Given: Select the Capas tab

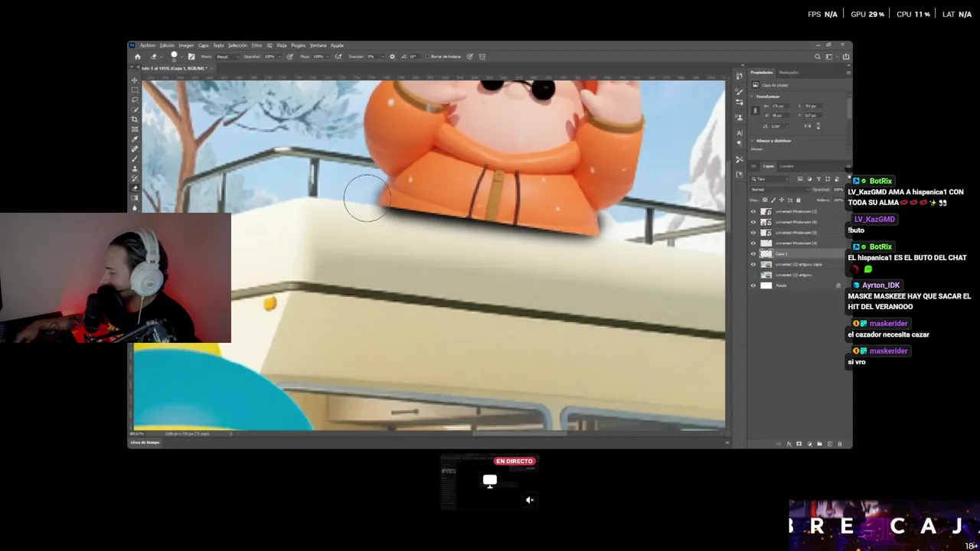Looking at the screenshot, I should 769,166.
